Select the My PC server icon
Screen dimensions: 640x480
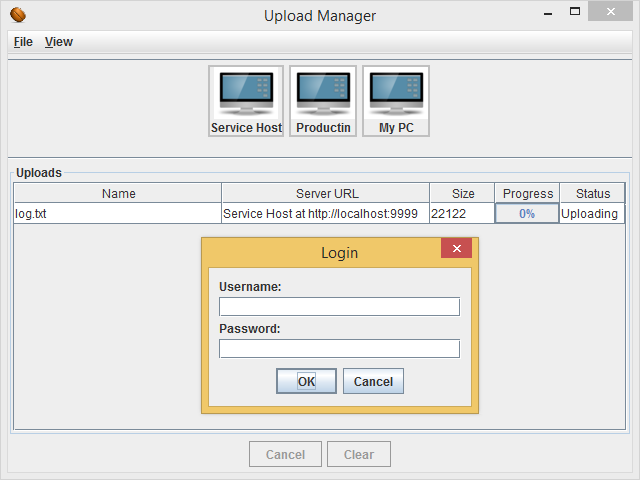[396, 101]
